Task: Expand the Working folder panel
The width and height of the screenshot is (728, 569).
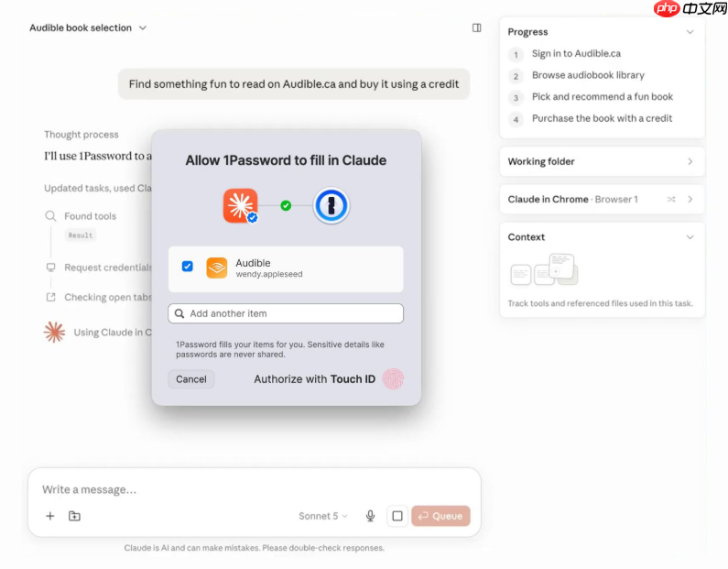Action: (603, 161)
